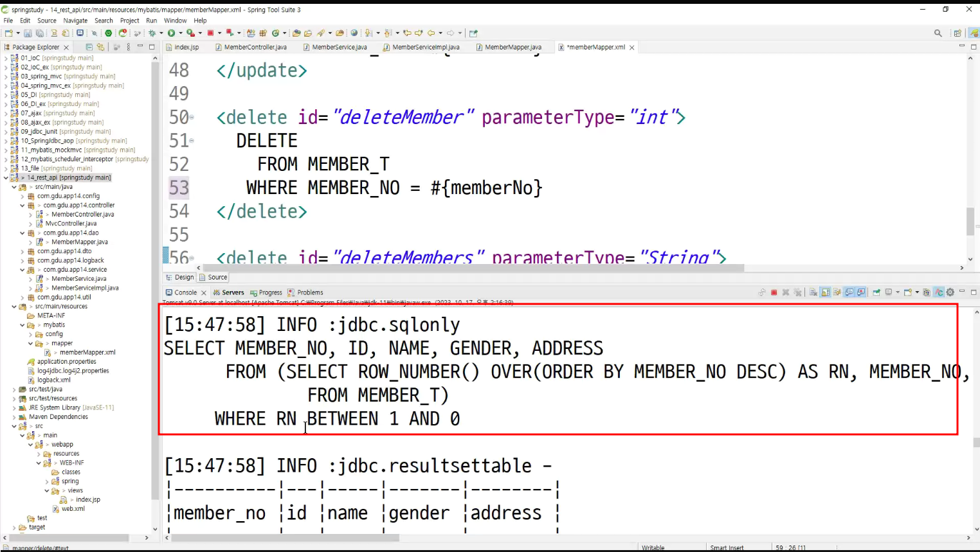Open the Project menu
This screenshot has height=552, width=980.
[130, 21]
